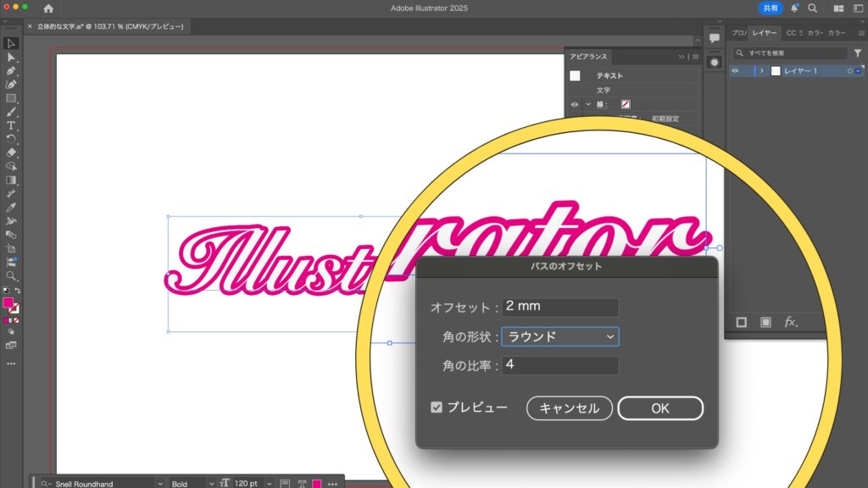The width and height of the screenshot is (868, 488).
Task: Select the Eraser tool
Action: [x=11, y=152]
